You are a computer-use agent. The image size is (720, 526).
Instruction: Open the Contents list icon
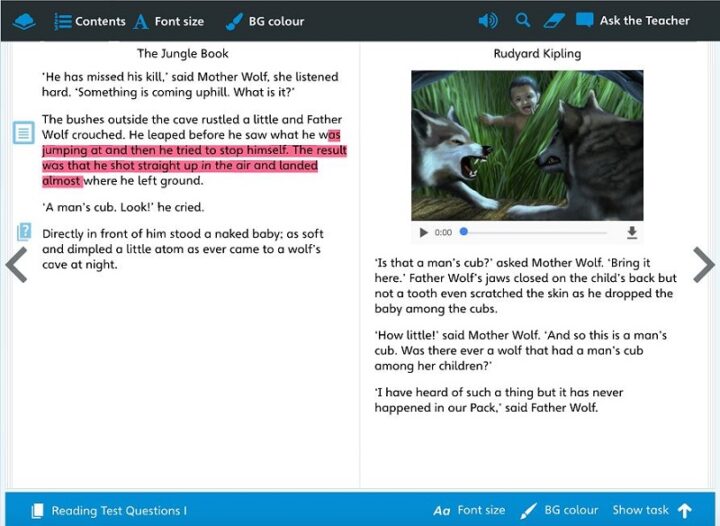(x=63, y=21)
